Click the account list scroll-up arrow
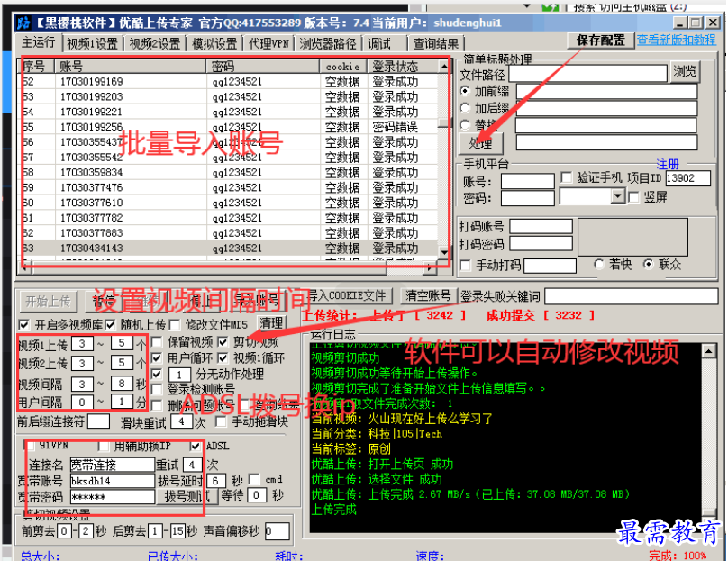This screenshot has height=561, width=728. tap(444, 67)
